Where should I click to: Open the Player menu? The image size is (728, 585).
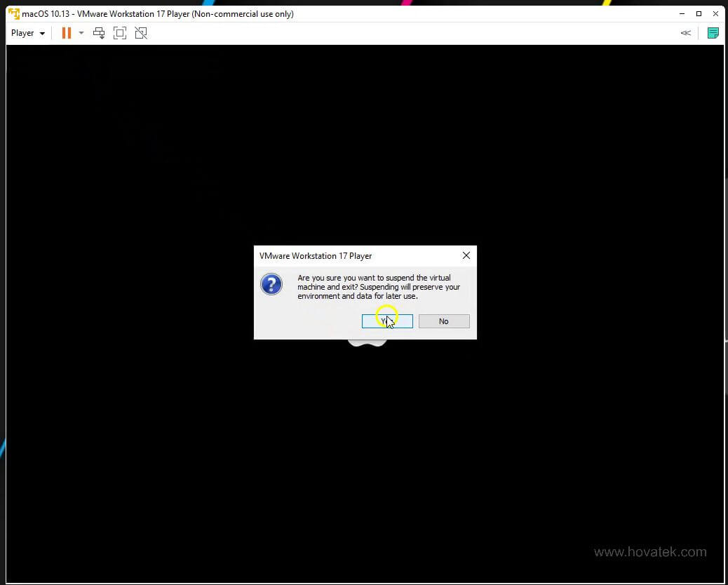(x=22, y=32)
